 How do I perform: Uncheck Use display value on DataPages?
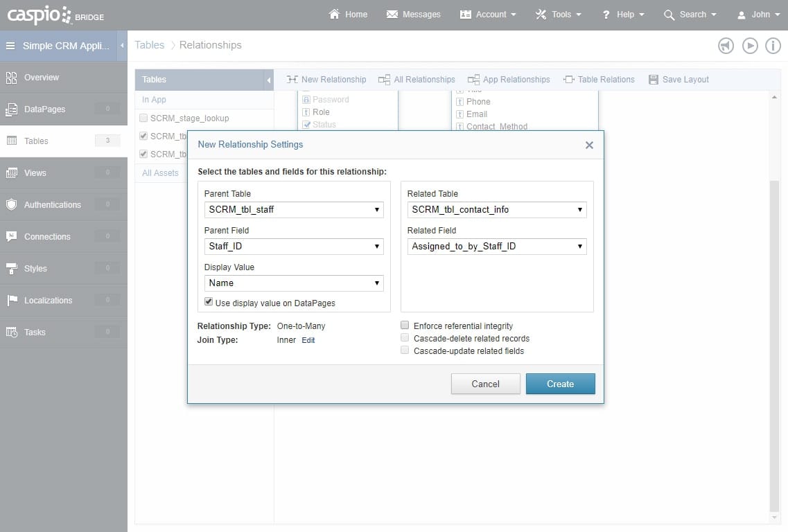pos(209,302)
